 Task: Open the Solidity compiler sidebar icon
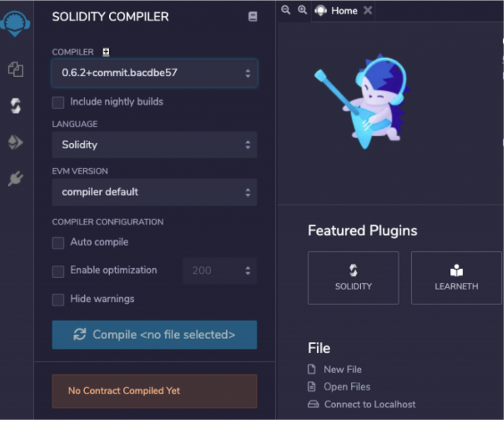click(x=15, y=106)
